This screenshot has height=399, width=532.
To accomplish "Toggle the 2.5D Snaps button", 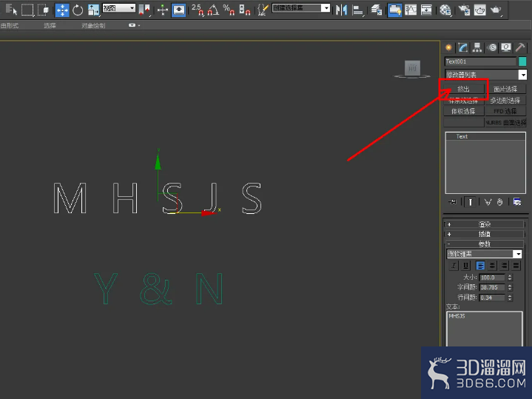I will point(198,10).
